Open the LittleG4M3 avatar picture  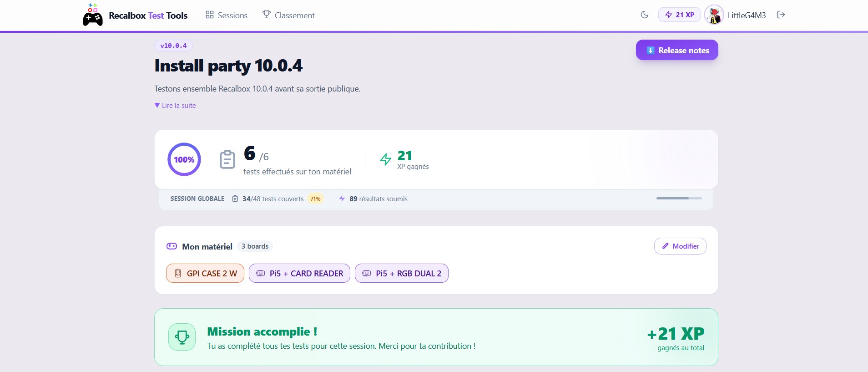714,15
